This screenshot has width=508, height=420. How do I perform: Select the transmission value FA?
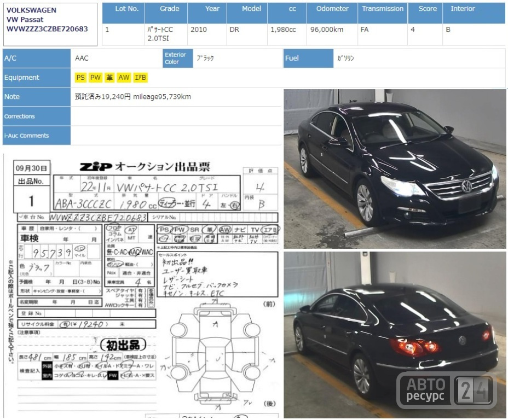pos(365,30)
